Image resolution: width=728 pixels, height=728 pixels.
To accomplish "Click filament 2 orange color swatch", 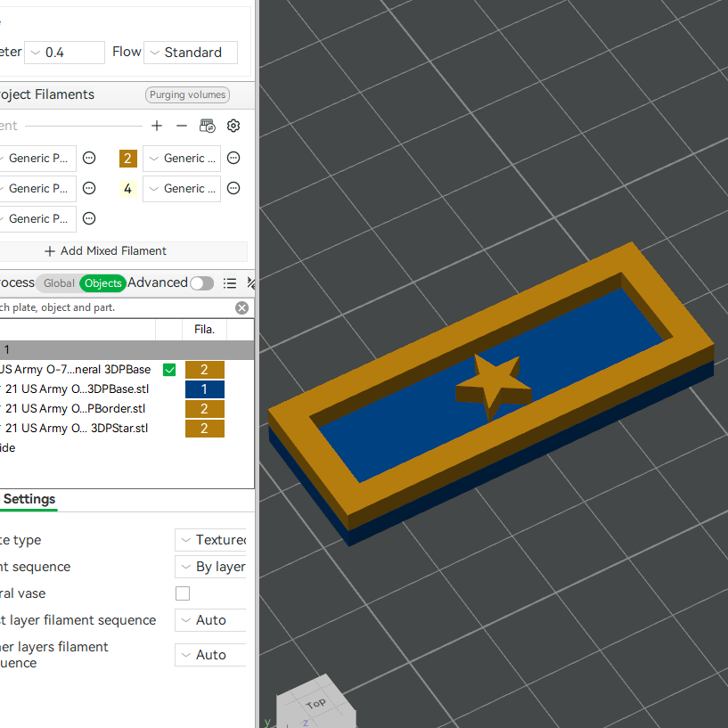I will pyautogui.click(x=128, y=159).
